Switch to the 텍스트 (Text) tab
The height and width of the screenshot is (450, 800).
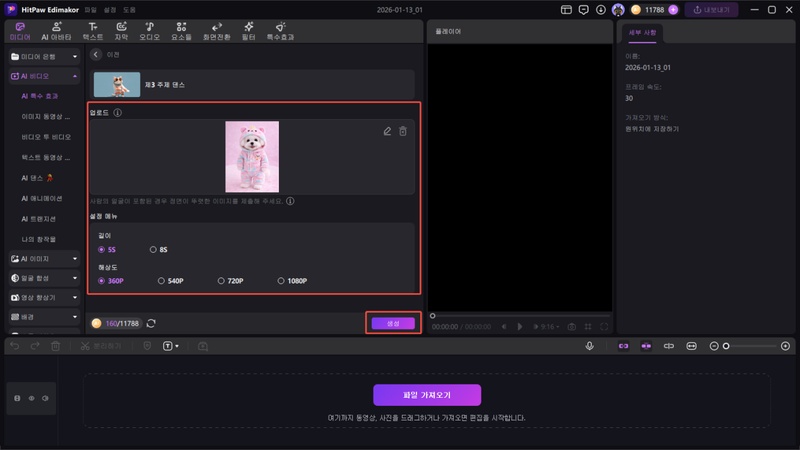[x=93, y=31]
